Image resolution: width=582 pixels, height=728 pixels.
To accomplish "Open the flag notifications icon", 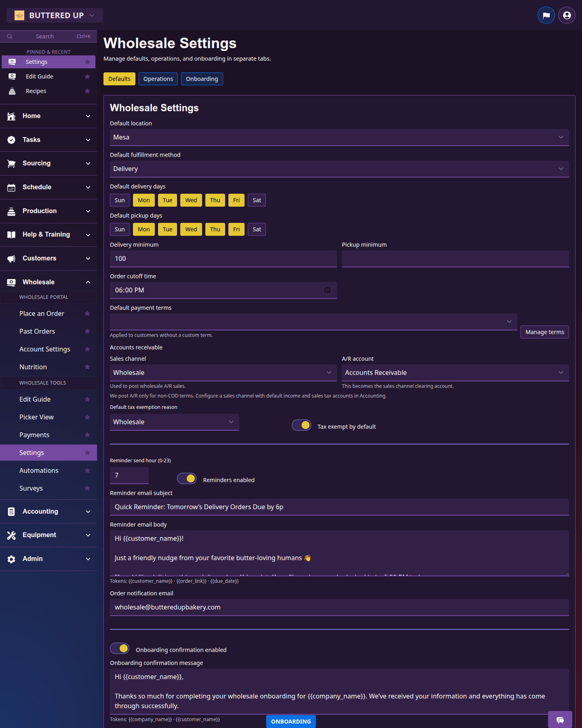I will pyautogui.click(x=546, y=15).
